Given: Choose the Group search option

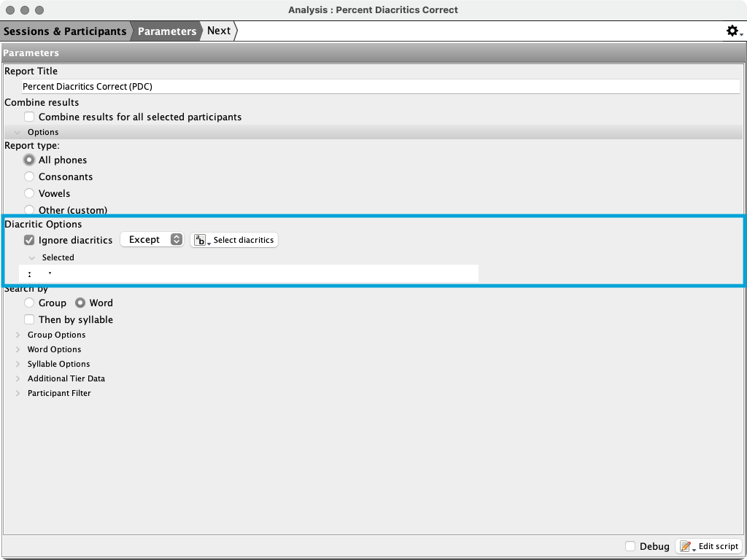Looking at the screenshot, I should point(29,303).
